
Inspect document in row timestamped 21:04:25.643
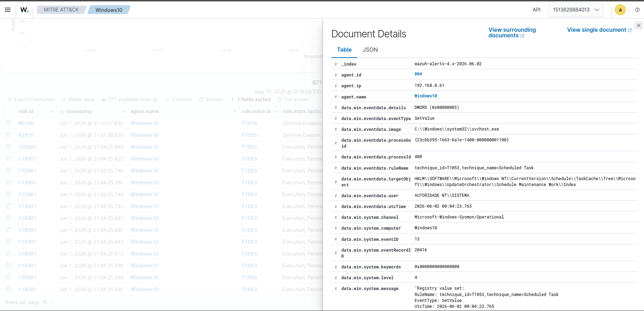[8, 242]
